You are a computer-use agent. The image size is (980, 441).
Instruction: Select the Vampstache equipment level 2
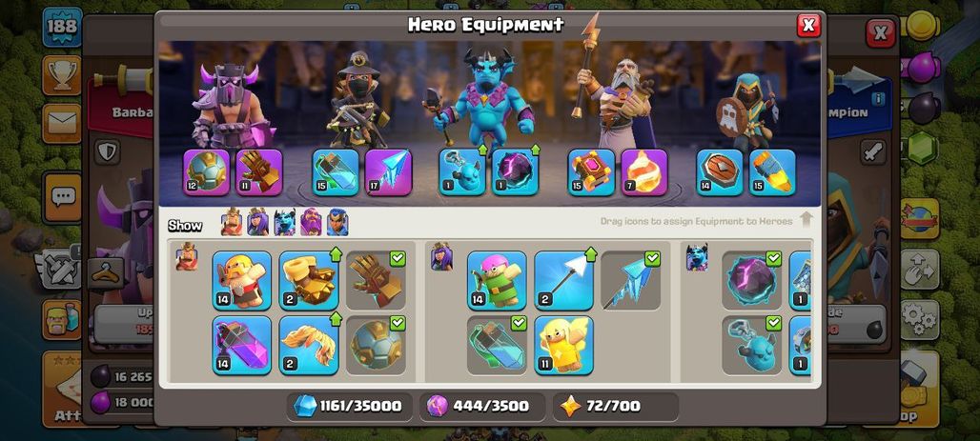pyautogui.click(x=309, y=346)
